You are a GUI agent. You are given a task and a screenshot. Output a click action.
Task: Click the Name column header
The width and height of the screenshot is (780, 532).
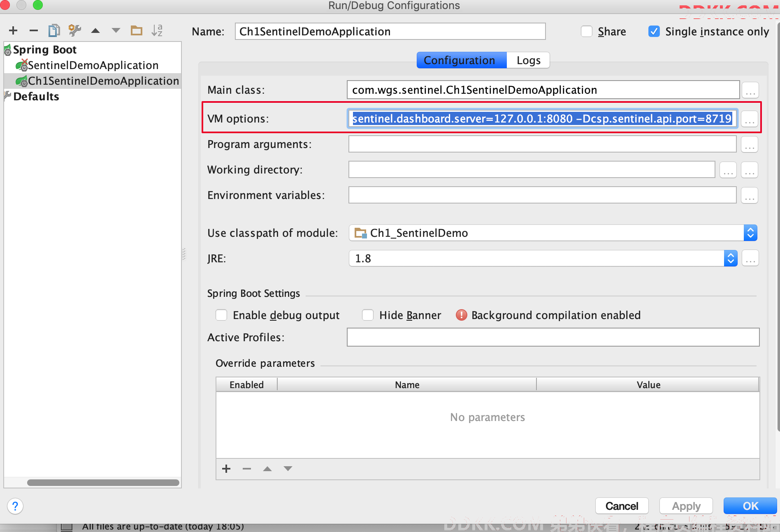coord(407,385)
